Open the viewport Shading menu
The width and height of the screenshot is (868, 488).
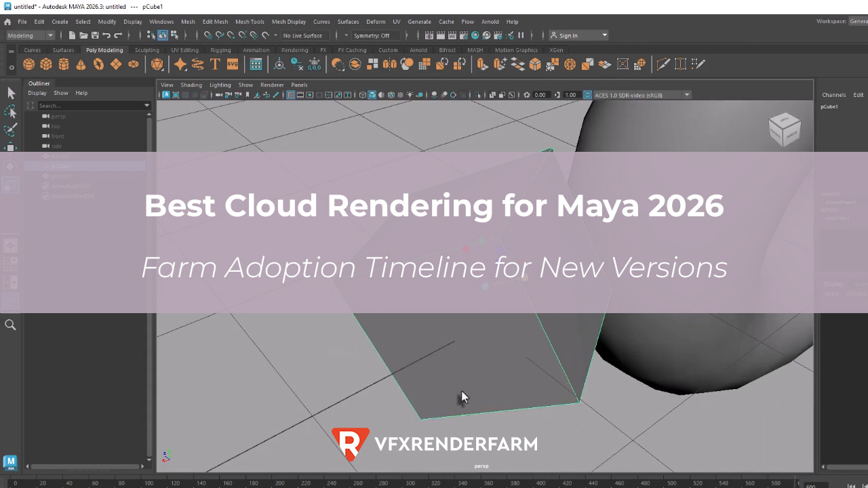click(191, 85)
